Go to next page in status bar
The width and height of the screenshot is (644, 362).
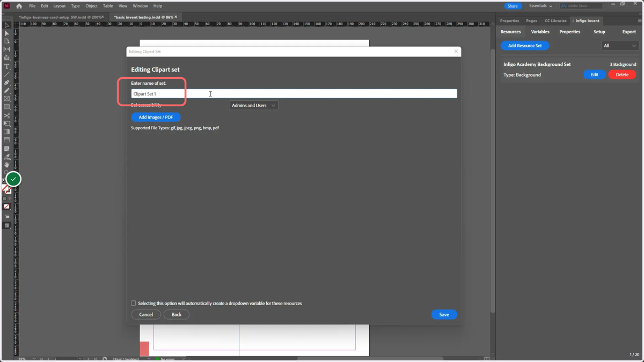coord(88,359)
